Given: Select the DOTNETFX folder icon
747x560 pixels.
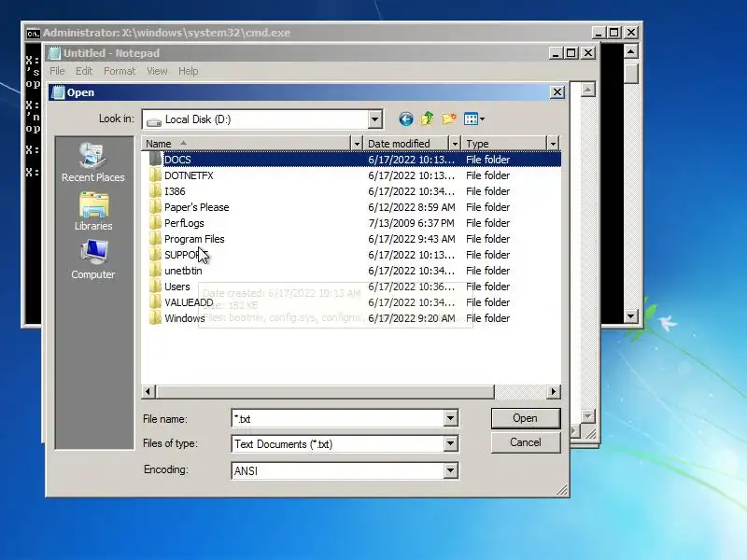Looking at the screenshot, I should [155, 175].
